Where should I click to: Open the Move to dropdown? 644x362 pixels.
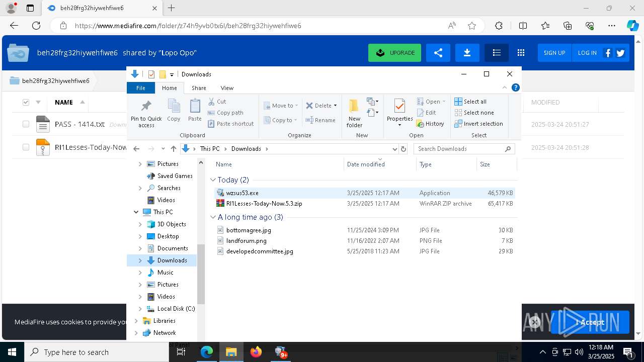coord(281,106)
